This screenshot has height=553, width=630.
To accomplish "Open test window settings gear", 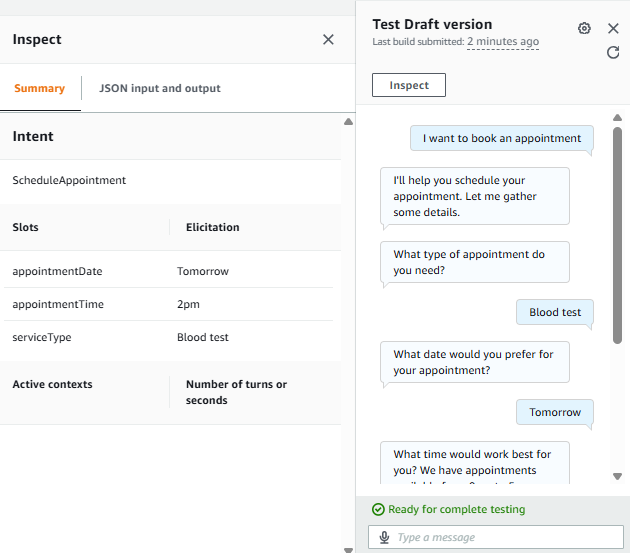I will click(x=584, y=28).
